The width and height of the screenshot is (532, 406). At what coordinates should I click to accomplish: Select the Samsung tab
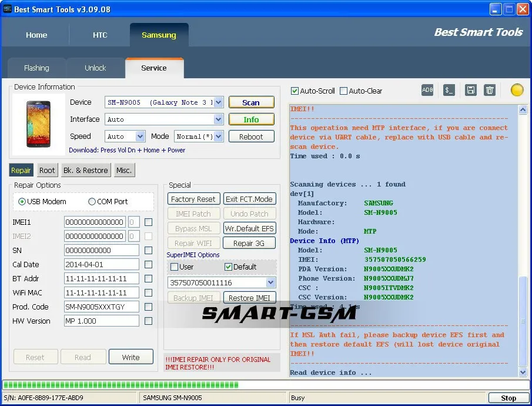click(159, 35)
